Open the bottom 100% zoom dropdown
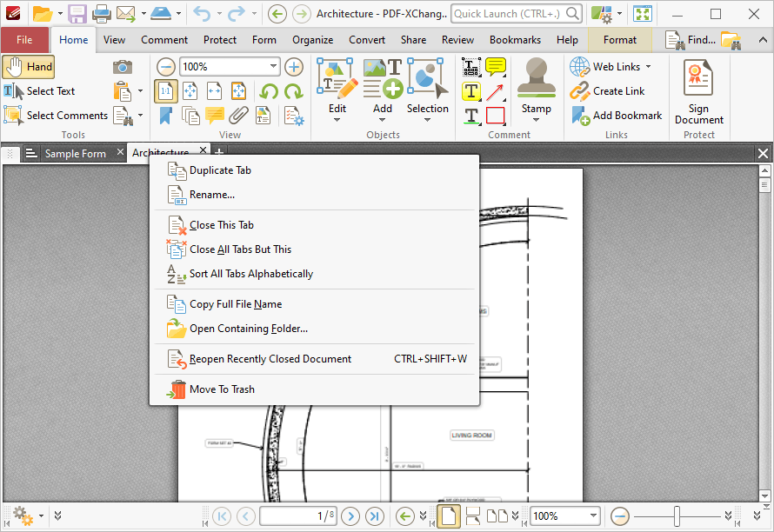This screenshot has width=774, height=532. pos(593,516)
